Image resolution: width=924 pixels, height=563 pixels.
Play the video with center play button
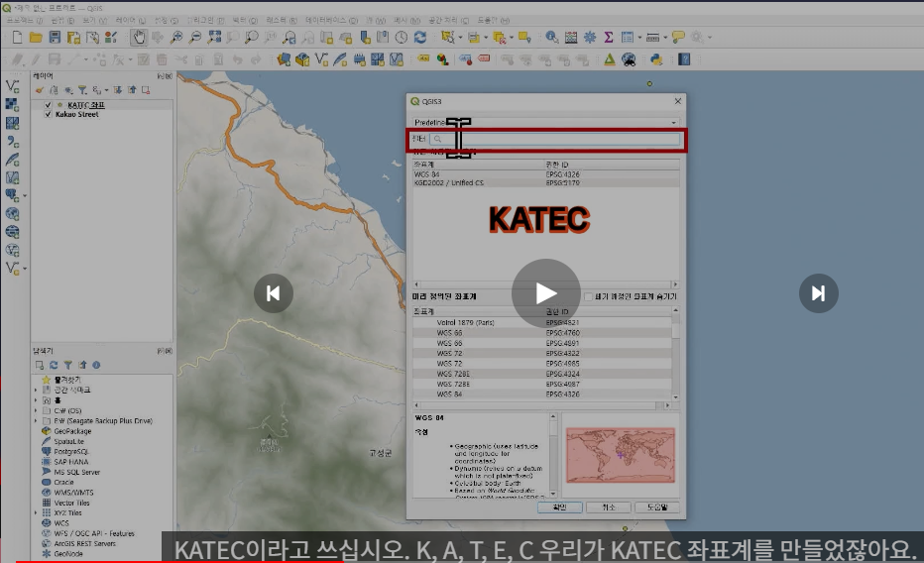[x=545, y=293]
